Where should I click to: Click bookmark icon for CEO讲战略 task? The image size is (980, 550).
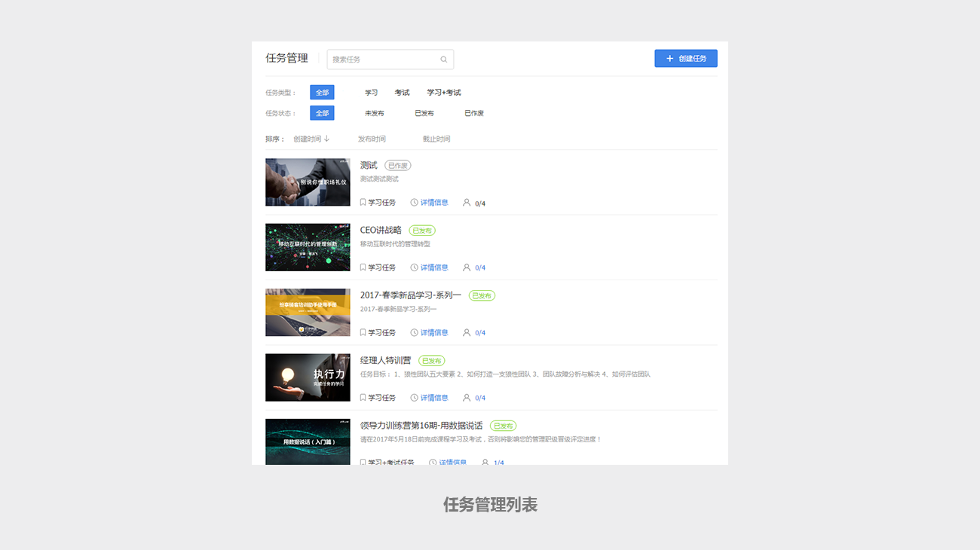[363, 267]
